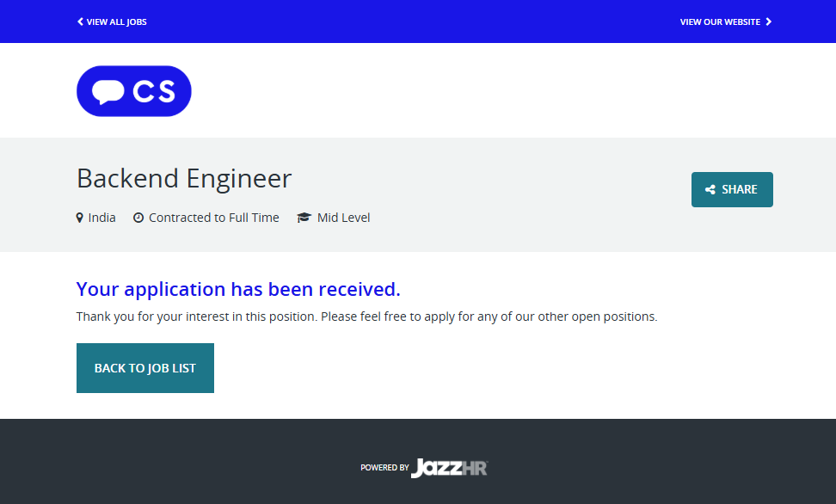The width and height of the screenshot is (836, 504).
Task: Click the right chevron beside View Our Website
Action: (769, 22)
